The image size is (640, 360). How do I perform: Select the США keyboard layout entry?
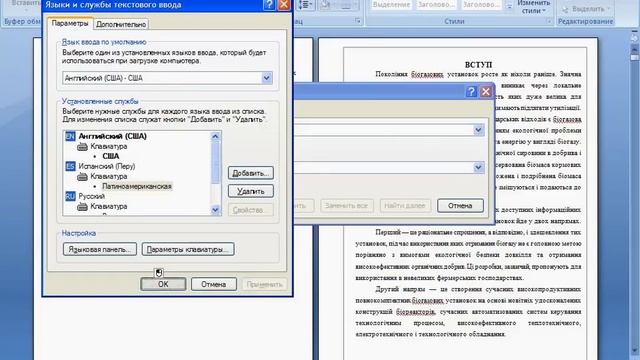(111, 156)
